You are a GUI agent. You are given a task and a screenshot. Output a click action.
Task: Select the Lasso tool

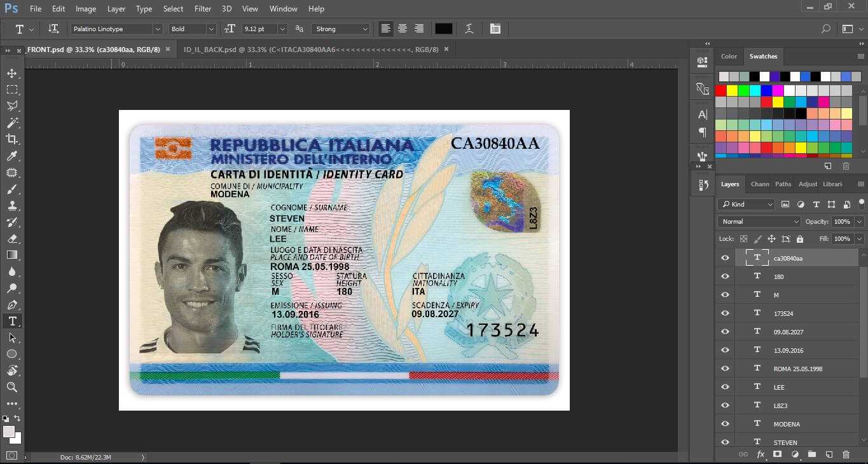pyautogui.click(x=12, y=106)
